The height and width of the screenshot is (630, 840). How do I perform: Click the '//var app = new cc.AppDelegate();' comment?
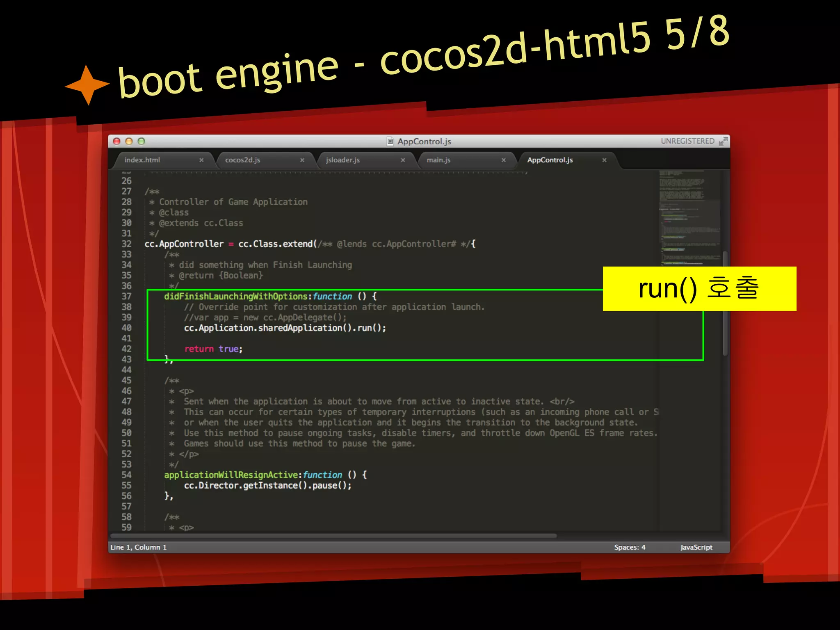(x=265, y=317)
